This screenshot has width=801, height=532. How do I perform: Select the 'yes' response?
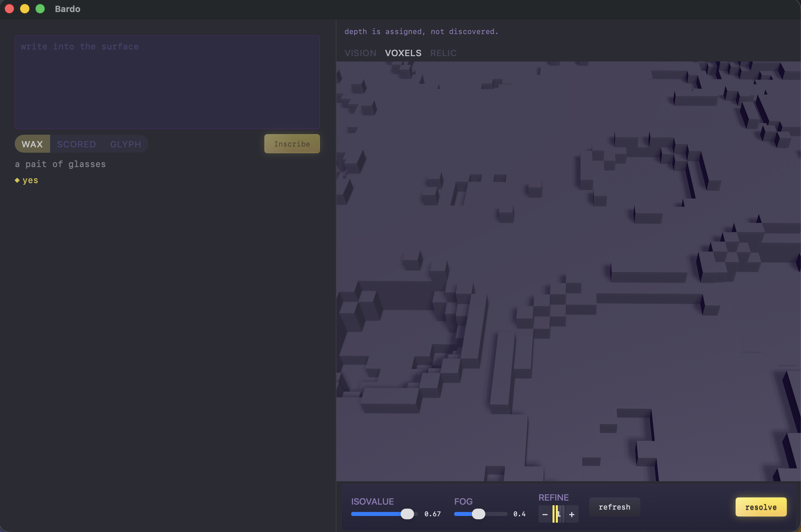(30, 180)
